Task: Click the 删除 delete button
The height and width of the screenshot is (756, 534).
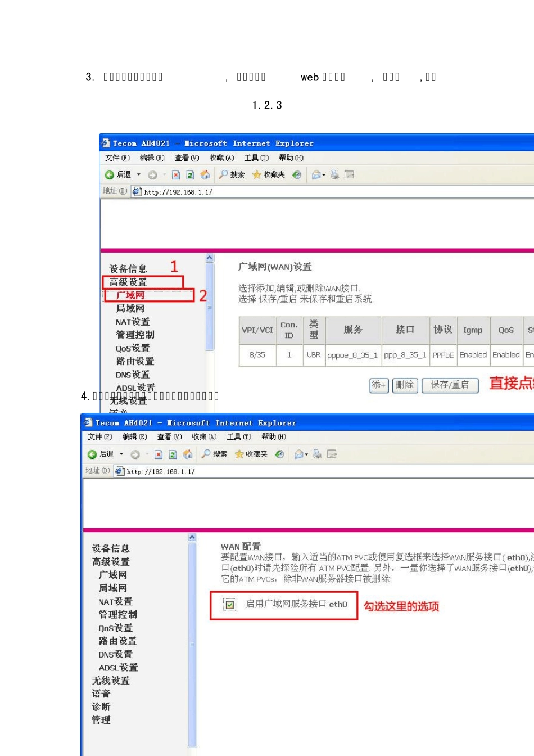Action: point(405,385)
